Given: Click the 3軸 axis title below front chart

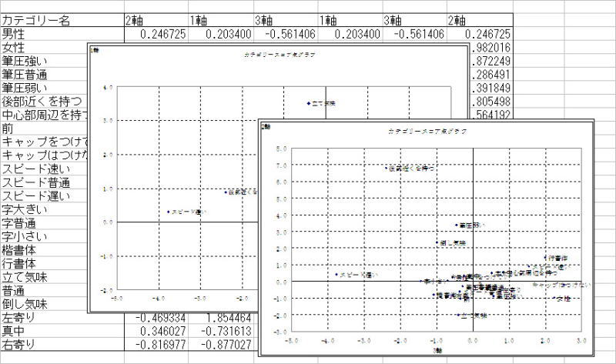Looking at the screenshot, I should (437, 351).
